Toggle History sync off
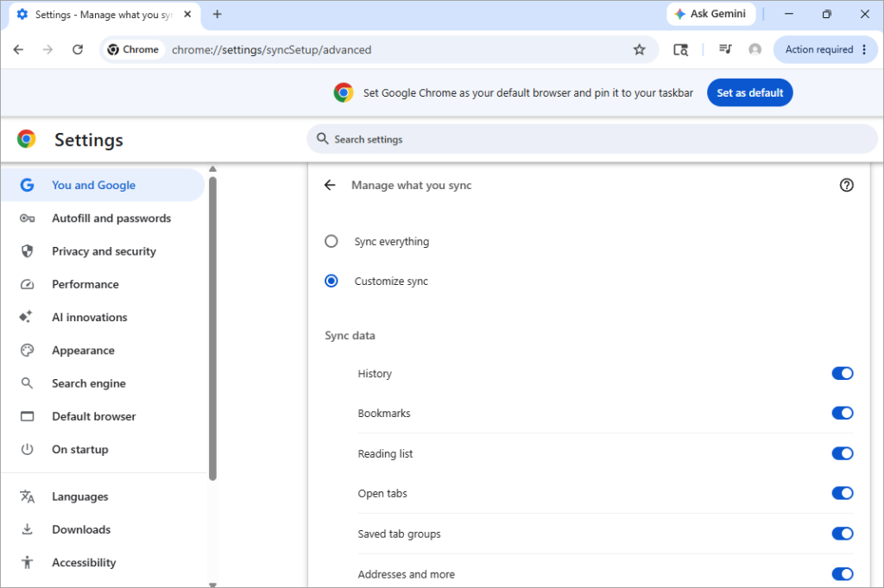884x588 pixels. (843, 373)
